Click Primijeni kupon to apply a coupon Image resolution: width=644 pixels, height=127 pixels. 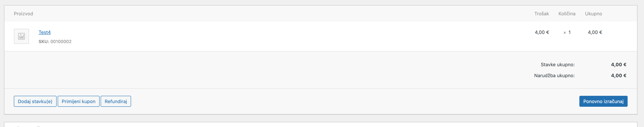pyautogui.click(x=78, y=101)
